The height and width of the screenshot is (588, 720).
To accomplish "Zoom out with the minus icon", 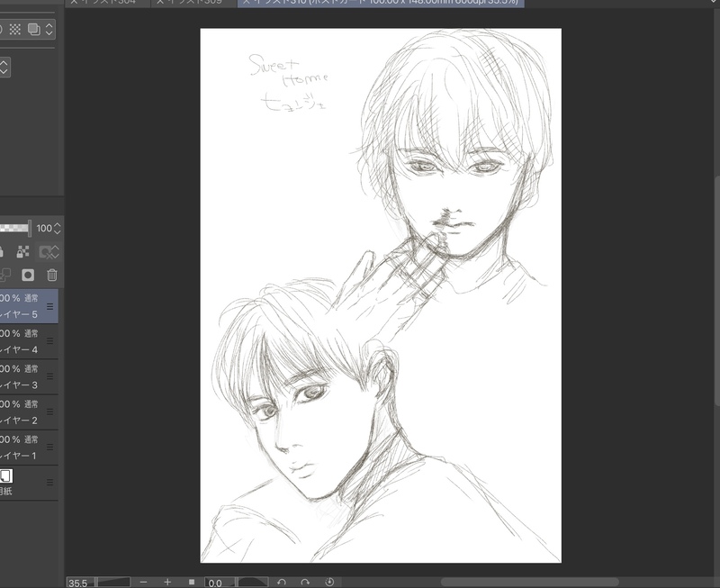I will [x=143, y=582].
